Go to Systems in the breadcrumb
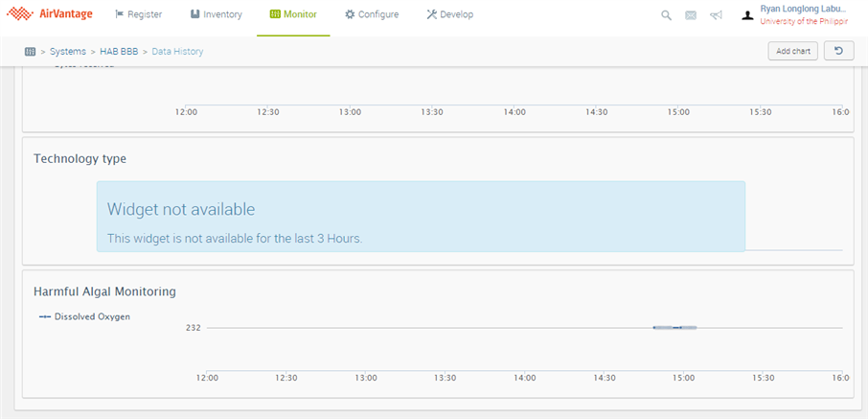 [68, 51]
